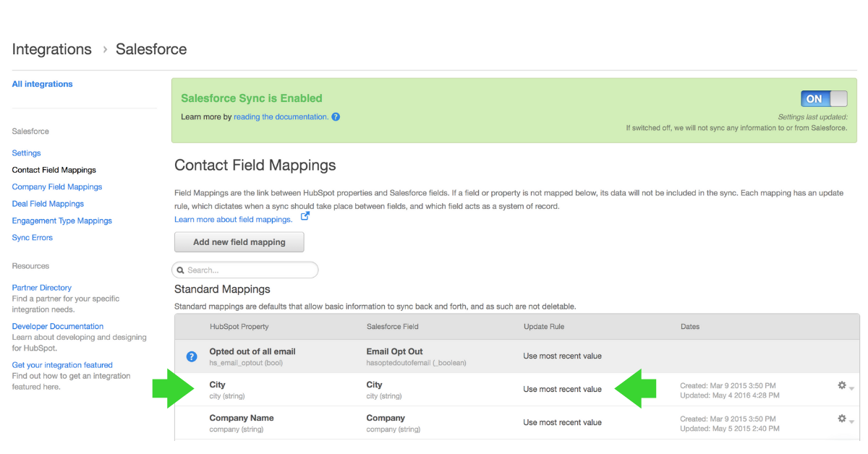Click the help question mark beside documentation link
The image size is (868, 454).
pyautogui.click(x=336, y=116)
